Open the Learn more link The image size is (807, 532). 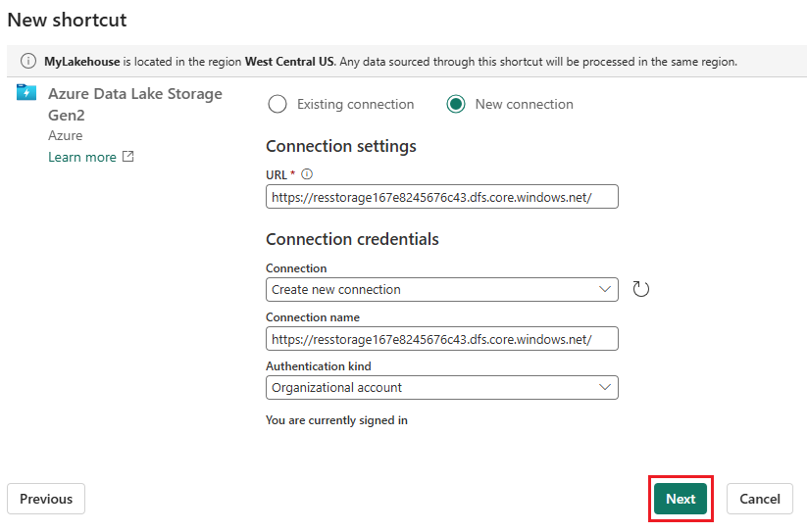(x=82, y=158)
